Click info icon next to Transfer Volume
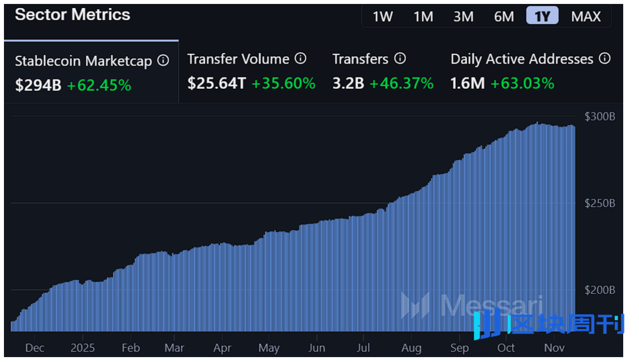Viewport: 639px width, 364px height. pos(300,59)
